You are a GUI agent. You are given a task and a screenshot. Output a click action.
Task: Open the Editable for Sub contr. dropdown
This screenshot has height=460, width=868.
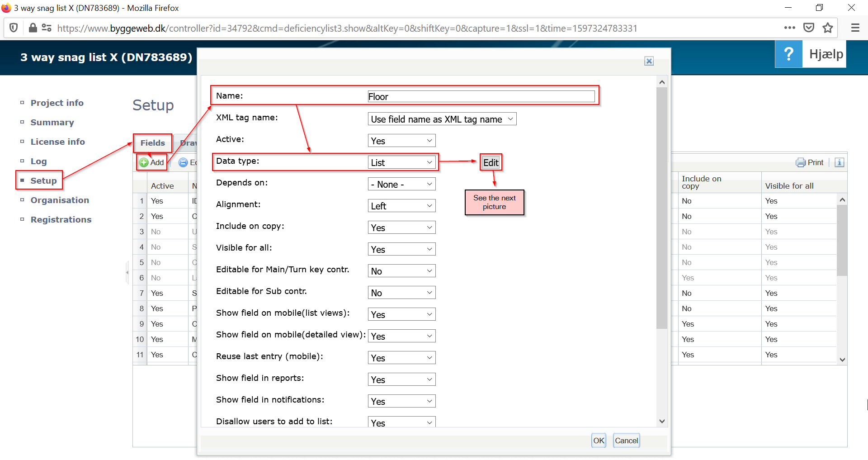coord(401,293)
